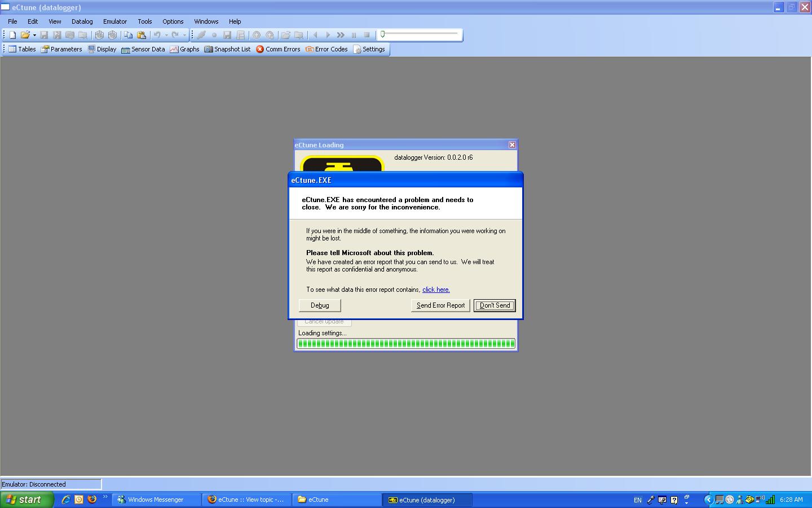Expand the Open folder dropdown arrow

34,35
